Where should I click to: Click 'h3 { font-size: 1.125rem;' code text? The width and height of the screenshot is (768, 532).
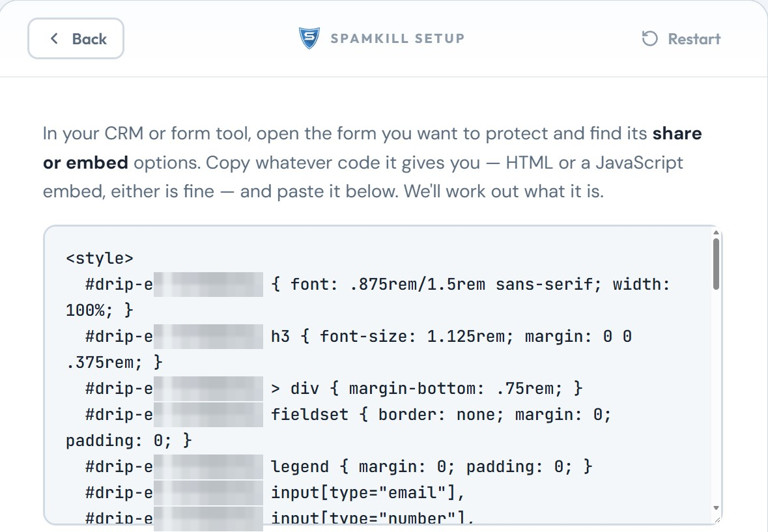click(x=392, y=336)
